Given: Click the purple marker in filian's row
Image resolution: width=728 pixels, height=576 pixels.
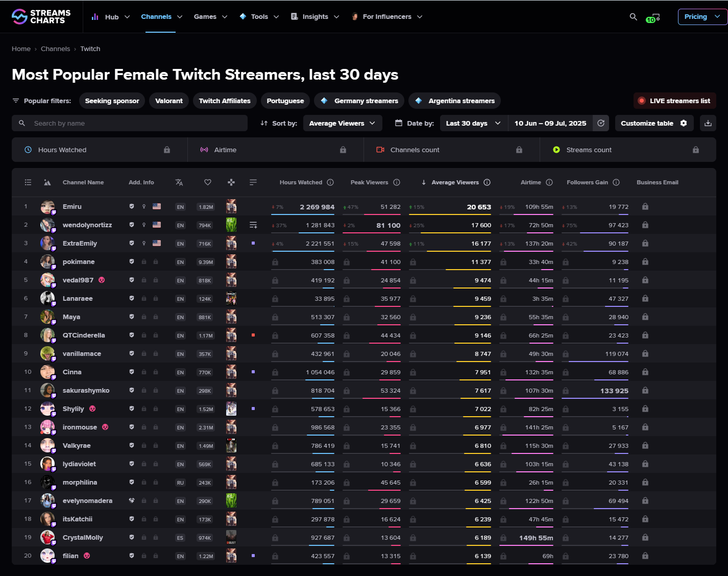Looking at the screenshot, I should click(x=253, y=556).
